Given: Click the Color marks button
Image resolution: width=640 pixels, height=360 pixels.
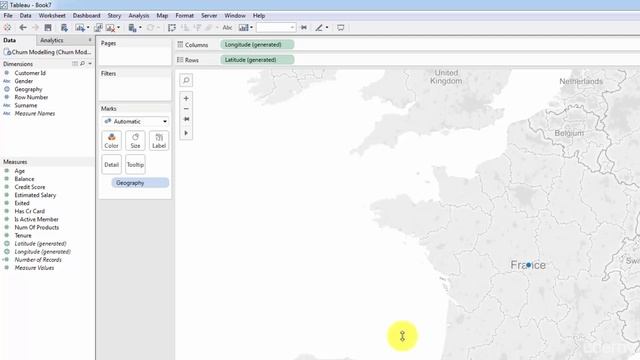Looking at the screenshot, I should [x=111, y=141].
